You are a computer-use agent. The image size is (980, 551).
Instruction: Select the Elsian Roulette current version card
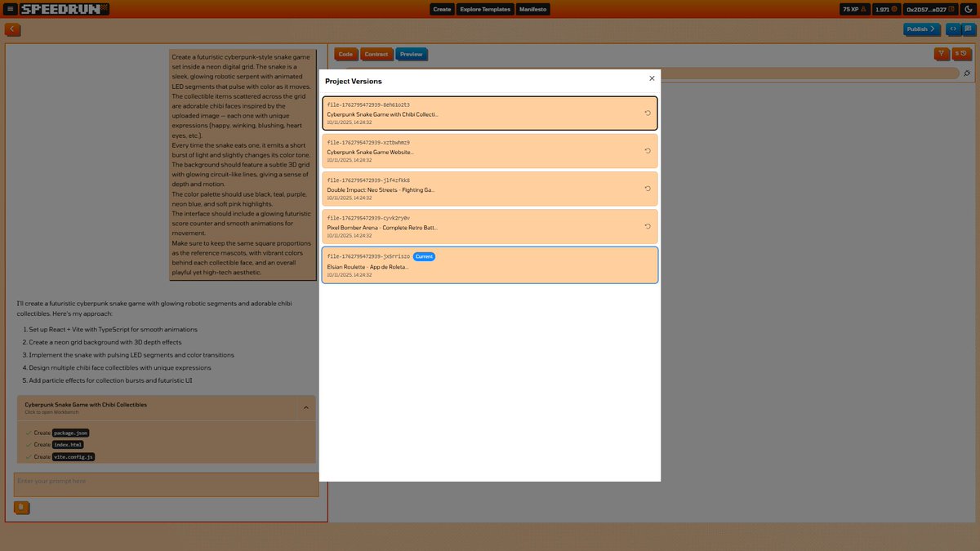490,264
